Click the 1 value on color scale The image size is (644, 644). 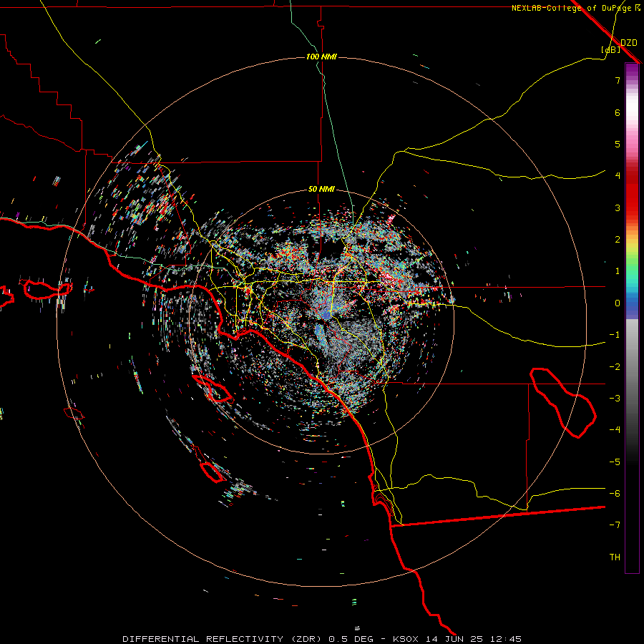click(x=618, y=271)
